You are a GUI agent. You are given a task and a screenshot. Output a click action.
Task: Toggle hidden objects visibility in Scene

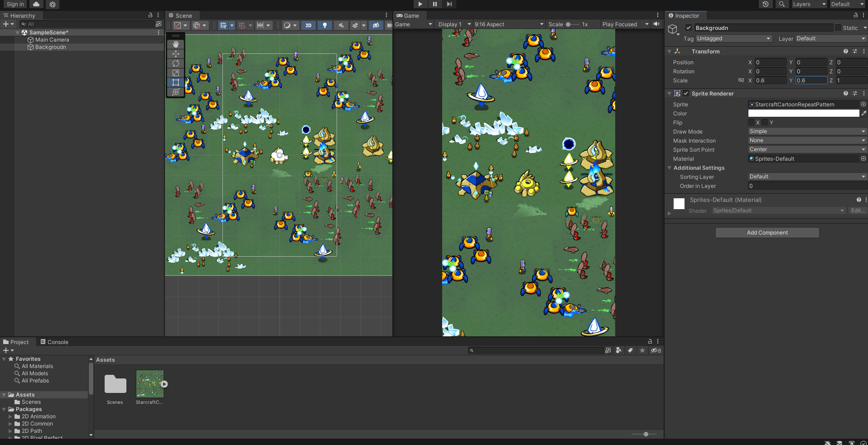[376, 25]
